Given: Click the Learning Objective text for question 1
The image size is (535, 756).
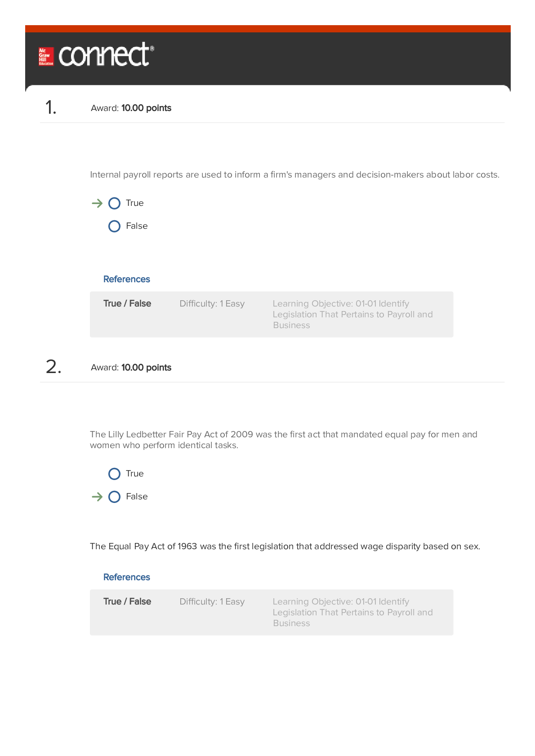Looking at the screenshot, I should [353, 314].
